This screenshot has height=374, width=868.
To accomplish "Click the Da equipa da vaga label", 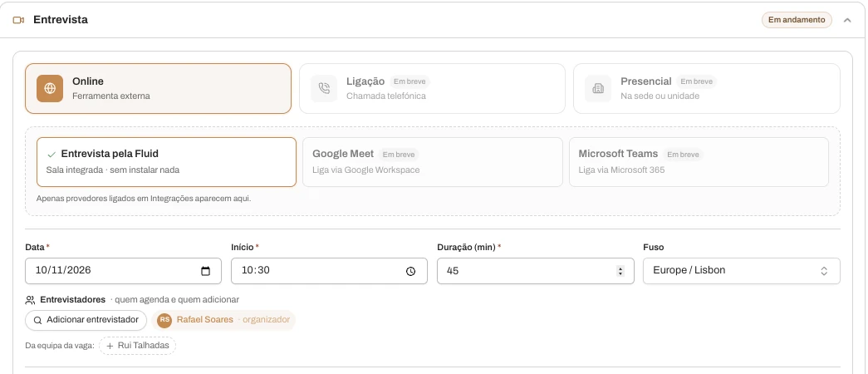I will click(60, 346).
